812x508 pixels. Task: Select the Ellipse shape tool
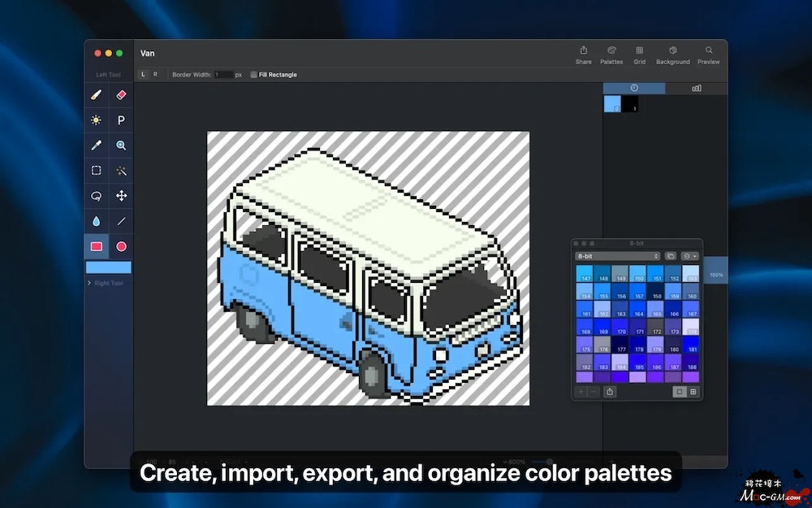click(121, 246)
